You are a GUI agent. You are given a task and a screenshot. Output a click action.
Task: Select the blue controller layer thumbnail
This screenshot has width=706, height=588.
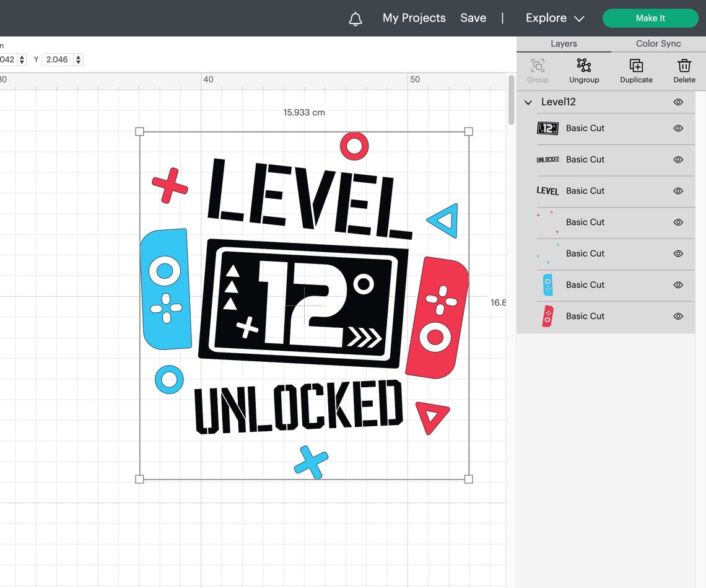click(547, 285)
